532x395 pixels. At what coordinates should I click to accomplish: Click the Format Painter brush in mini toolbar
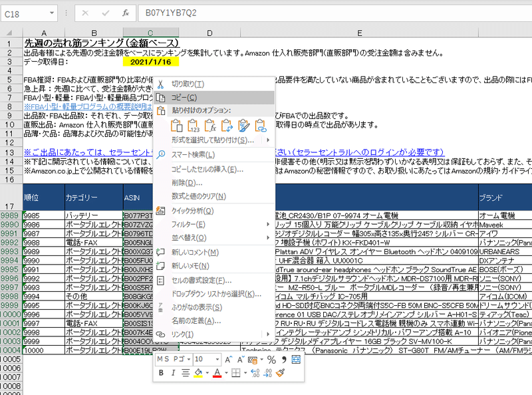click(280, 373)
